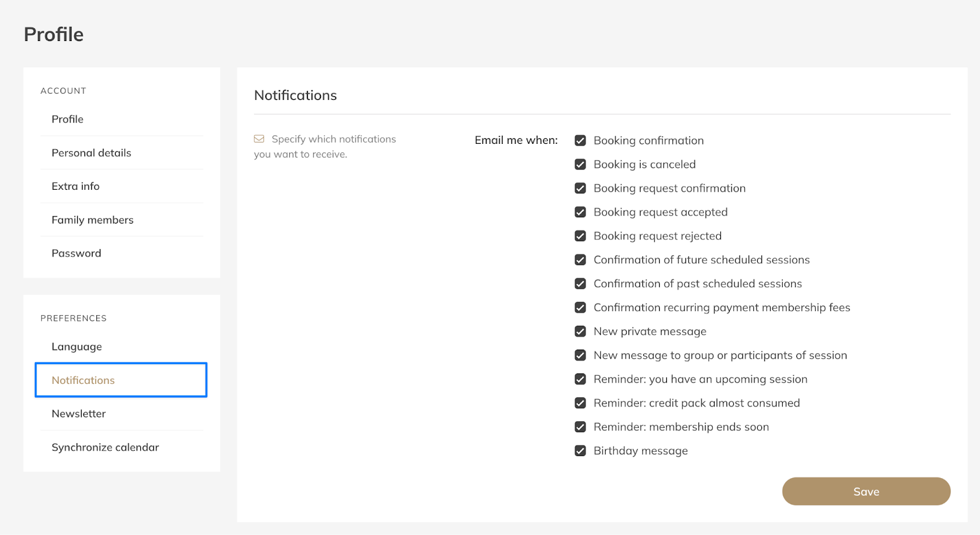Go to Personal details
The height and width of the screenshot is (535, 980).
[91, 153]
